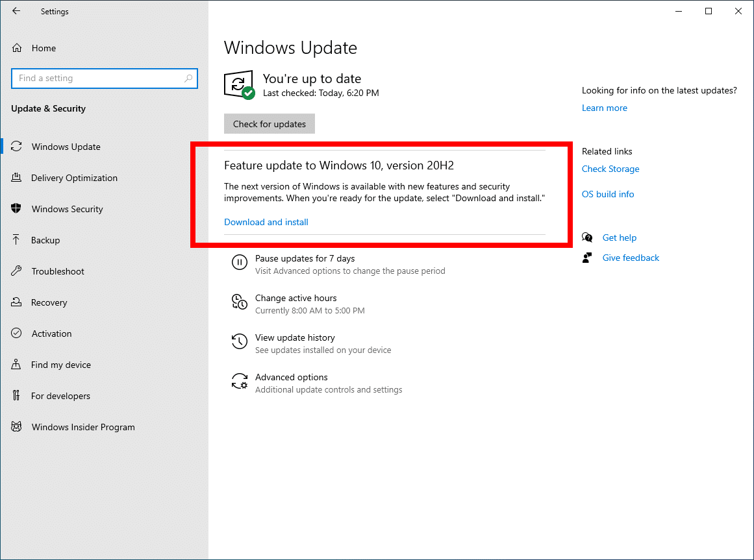Click the back arrow icon in Settings
Image resolution: width=754 pixels, height=560 pixels.
[16, 11]
